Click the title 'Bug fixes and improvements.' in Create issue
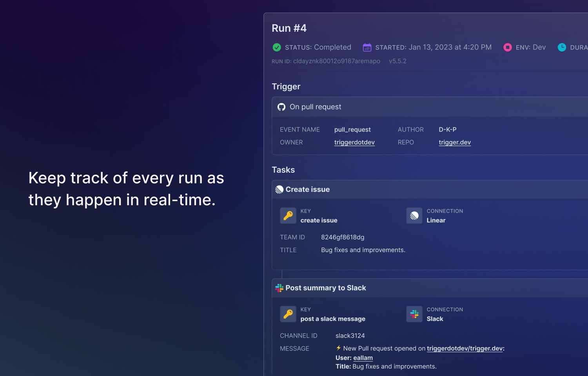 coord(363,250)
